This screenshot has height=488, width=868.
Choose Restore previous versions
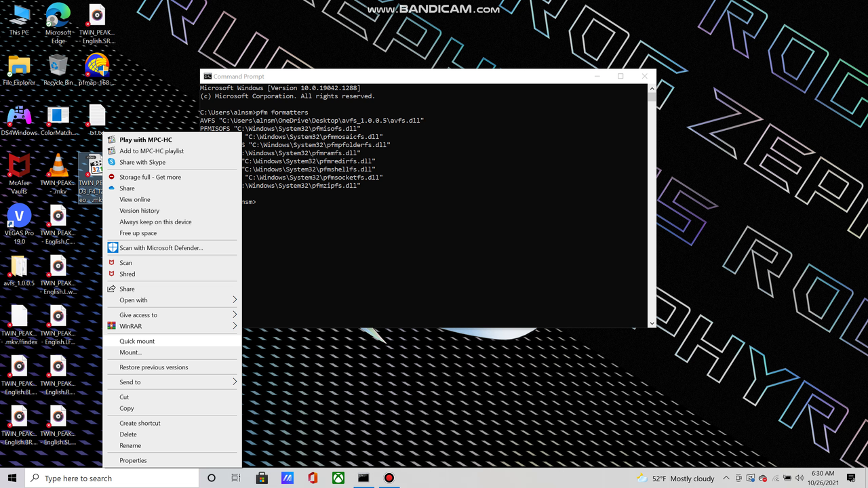[x=172, y=367]
